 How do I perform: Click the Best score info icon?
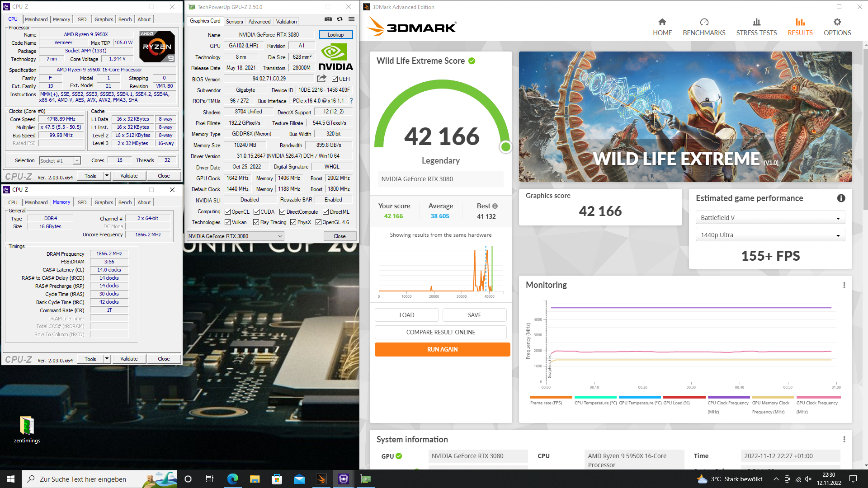[x=495, y=206]
